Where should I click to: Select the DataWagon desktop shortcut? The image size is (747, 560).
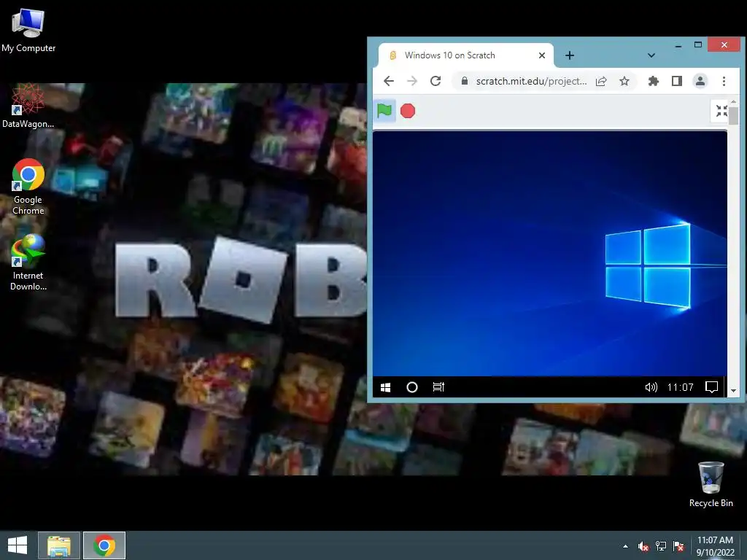coord(28,106)
